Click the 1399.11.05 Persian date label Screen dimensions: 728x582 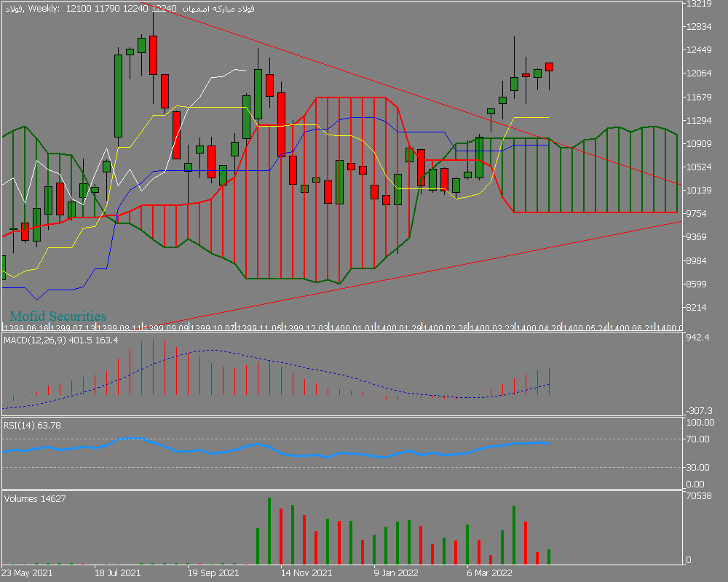pos(259,327)
